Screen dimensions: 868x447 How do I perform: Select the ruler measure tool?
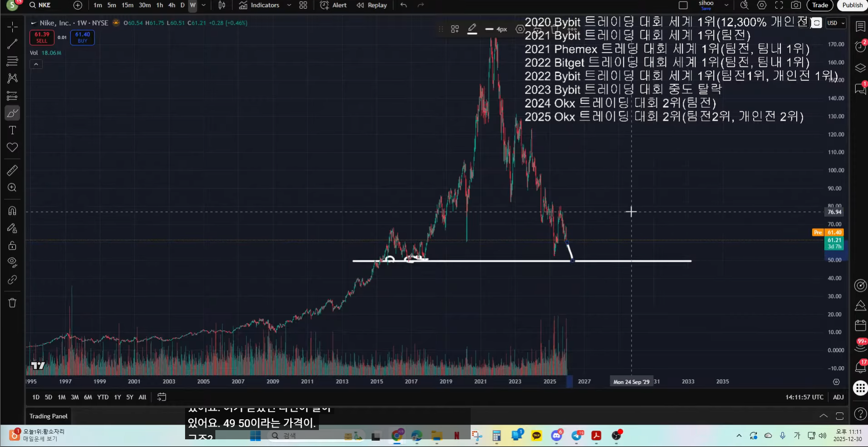(12, 170)
